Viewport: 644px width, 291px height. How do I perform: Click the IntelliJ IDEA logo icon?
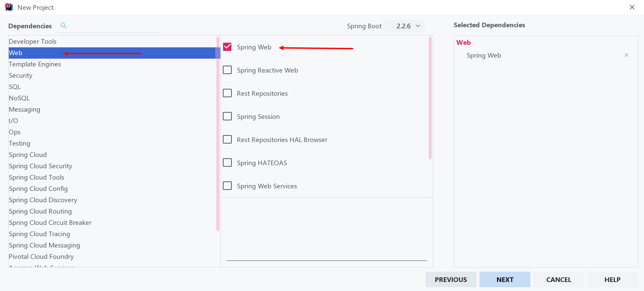(x=9, y=7)
